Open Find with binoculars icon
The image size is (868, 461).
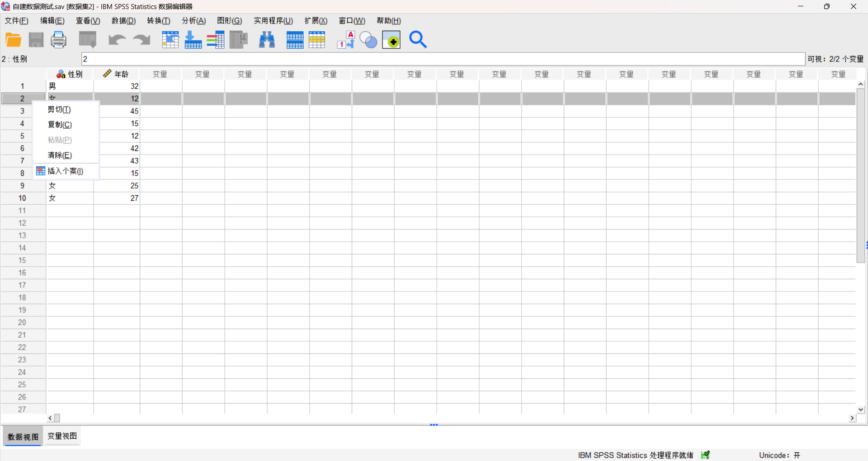click(267, 40)
